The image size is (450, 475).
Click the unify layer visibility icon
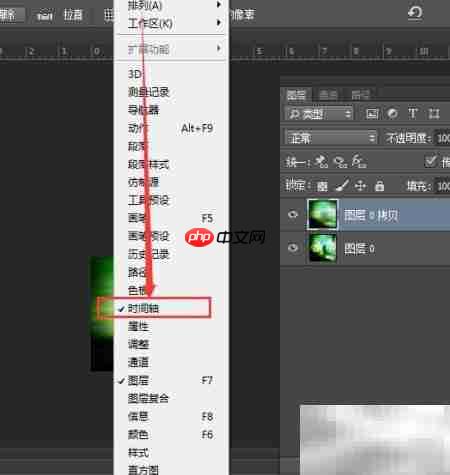coord(341,162)
